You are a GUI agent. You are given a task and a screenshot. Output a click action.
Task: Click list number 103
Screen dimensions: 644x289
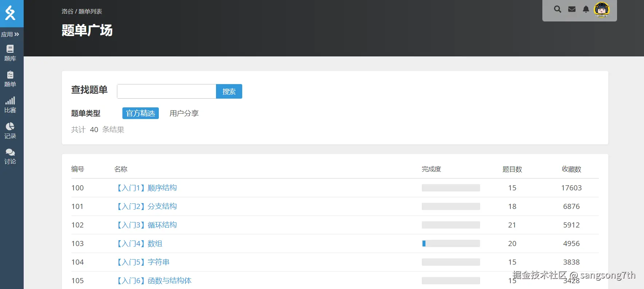point(78,244)
